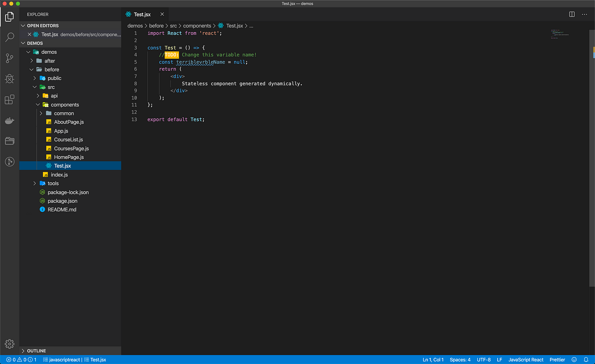Image resolution: width=595 pixels, height=364 pixels.
Task: Open CoursesPage.js file
Action: 70,148
